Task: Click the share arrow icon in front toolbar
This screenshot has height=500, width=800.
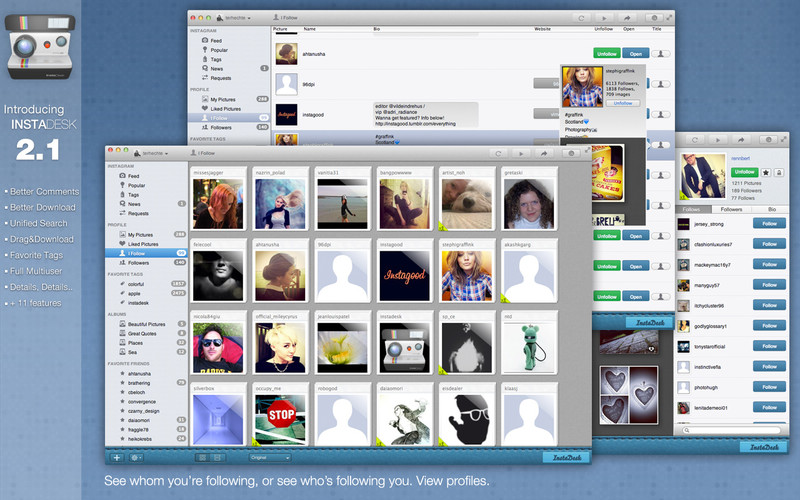Action: click(544, 153)
